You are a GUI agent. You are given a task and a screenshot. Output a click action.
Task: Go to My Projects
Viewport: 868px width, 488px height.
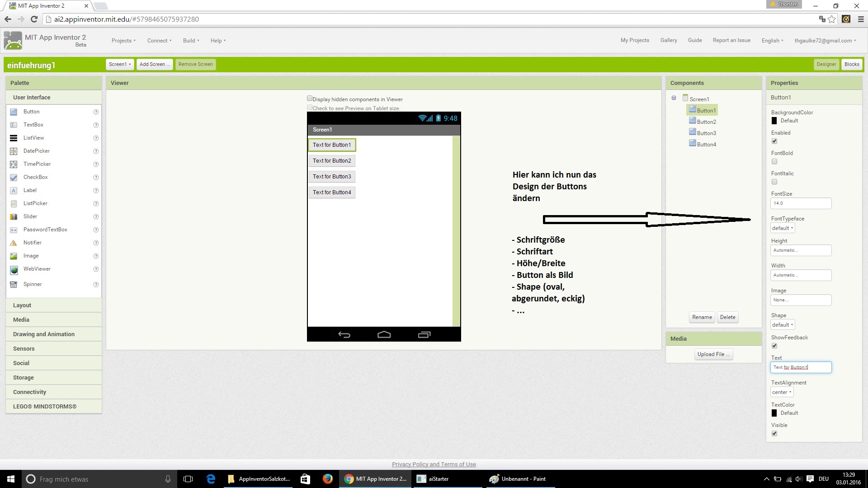(635, 40)
